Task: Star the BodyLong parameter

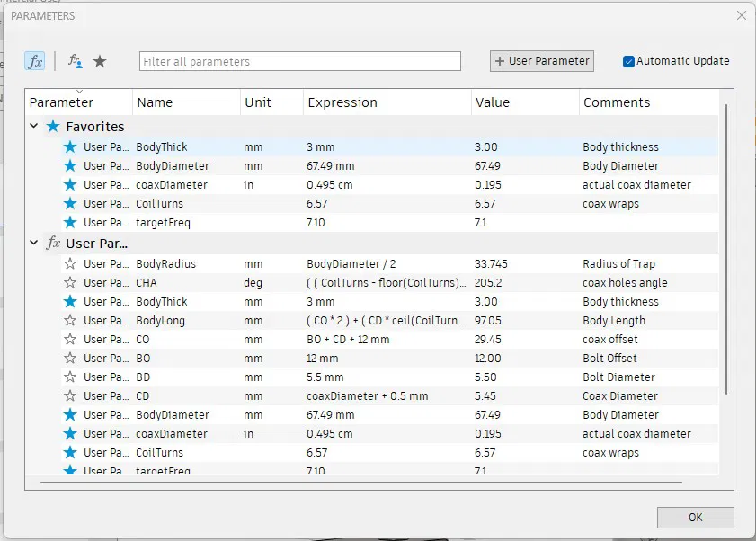Action: pos(70,321)
